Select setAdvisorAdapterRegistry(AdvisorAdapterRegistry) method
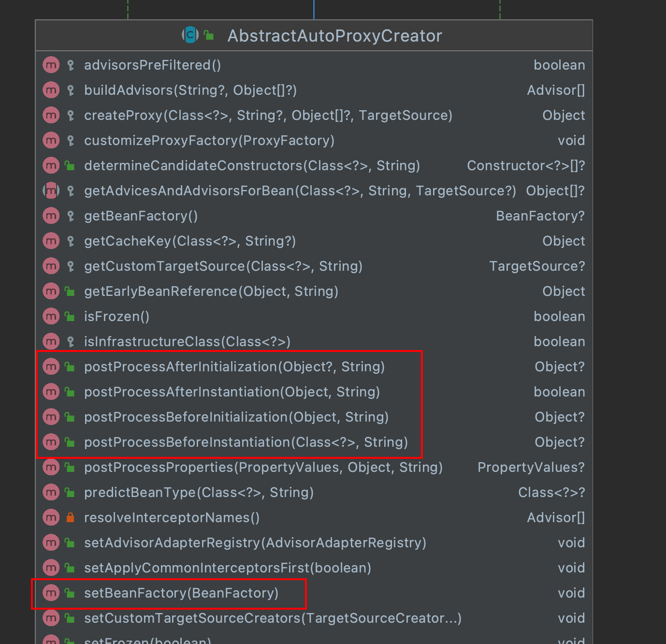 click(255, 543)
